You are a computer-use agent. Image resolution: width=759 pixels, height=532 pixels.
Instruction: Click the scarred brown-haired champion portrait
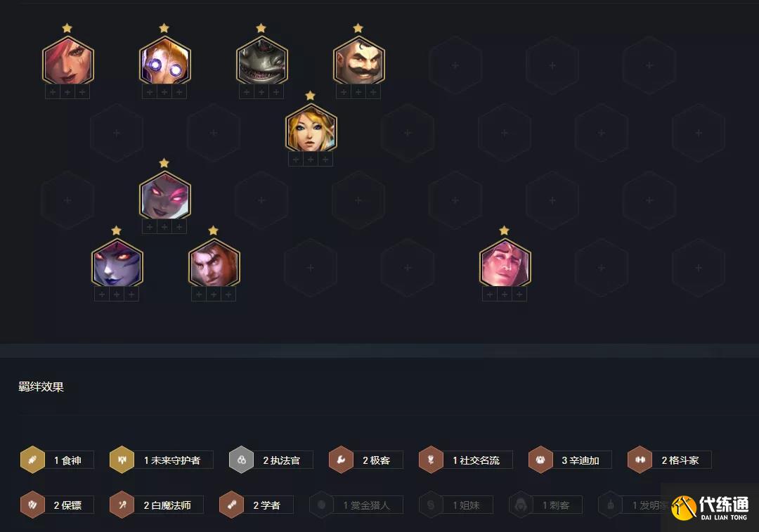point(214,264)
